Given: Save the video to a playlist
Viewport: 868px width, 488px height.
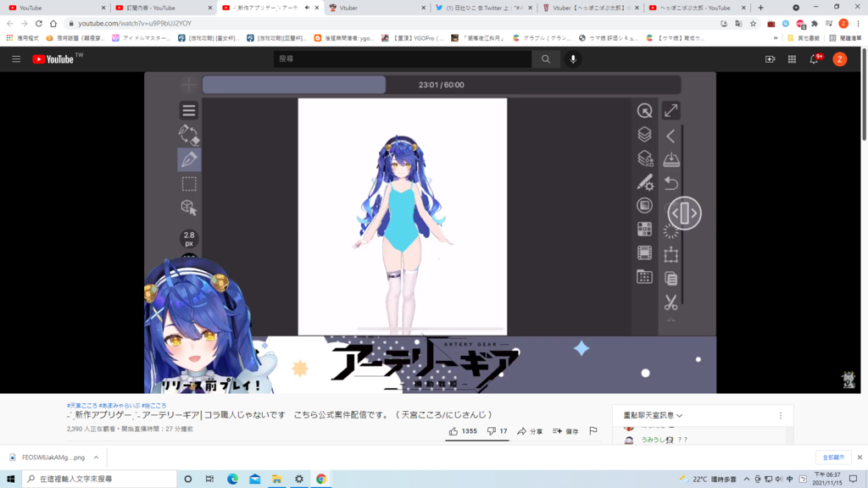Looking at the screenshot, I should point(565,431).
